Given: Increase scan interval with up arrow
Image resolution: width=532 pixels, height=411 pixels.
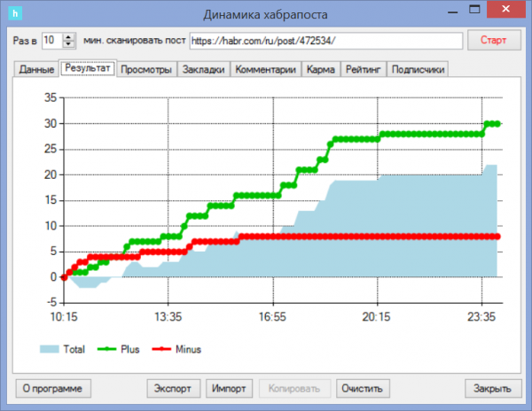Looking at the screenshot, I should [68, 36].
